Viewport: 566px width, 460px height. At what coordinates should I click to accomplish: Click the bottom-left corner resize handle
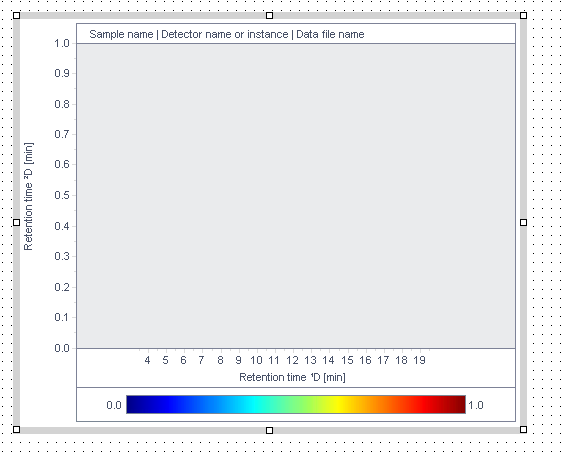(x=17, y=429)
